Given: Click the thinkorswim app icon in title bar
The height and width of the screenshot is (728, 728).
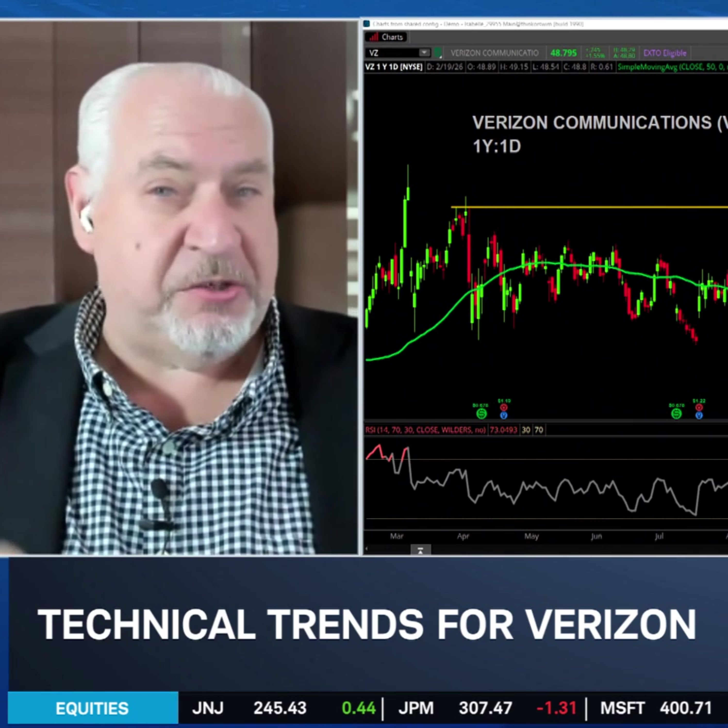Looking at the screenshot, I should tap(367, 24).
